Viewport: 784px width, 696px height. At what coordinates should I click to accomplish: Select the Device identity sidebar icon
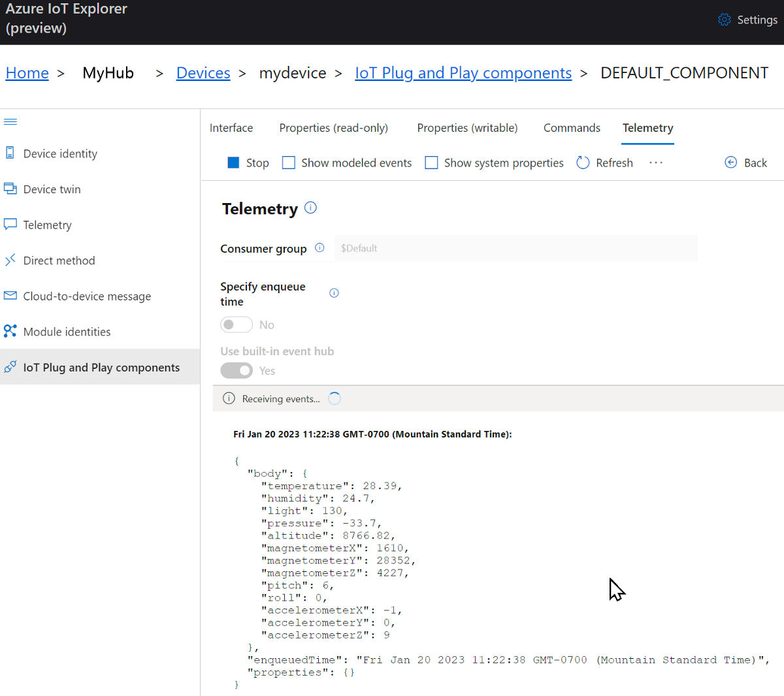pyautogui.click(x=10, y=153)
